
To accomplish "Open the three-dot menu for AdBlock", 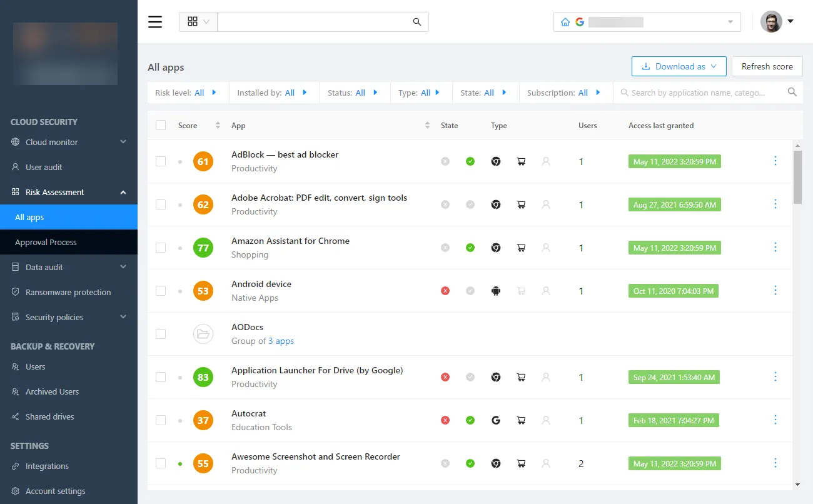I will 775,161.
